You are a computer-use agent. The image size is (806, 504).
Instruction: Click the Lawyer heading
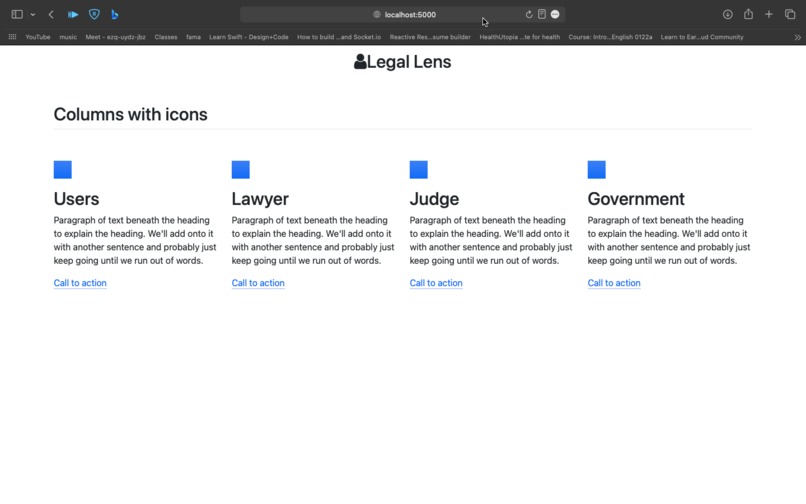click(260, 199)
